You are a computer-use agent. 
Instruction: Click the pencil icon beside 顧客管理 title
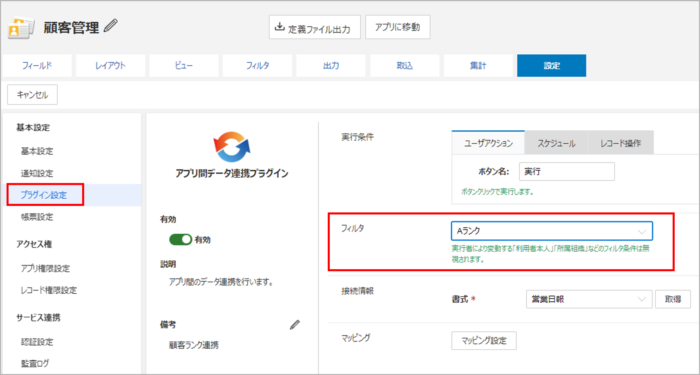point(110,27)
